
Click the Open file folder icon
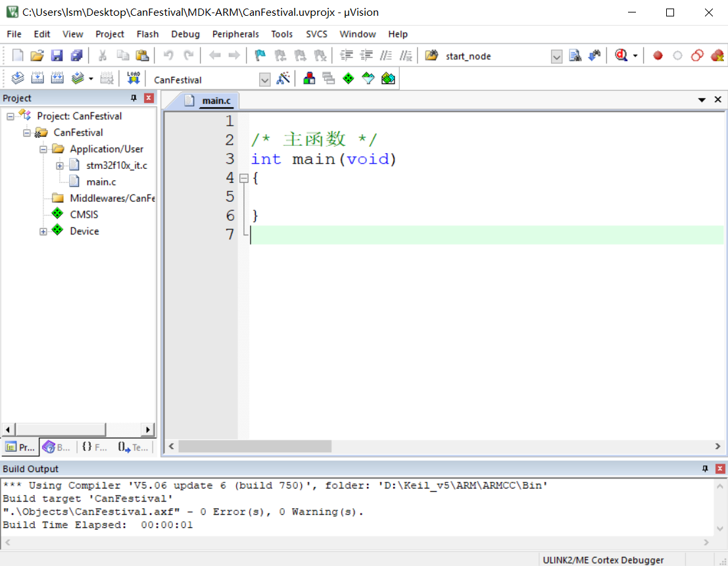37,56
